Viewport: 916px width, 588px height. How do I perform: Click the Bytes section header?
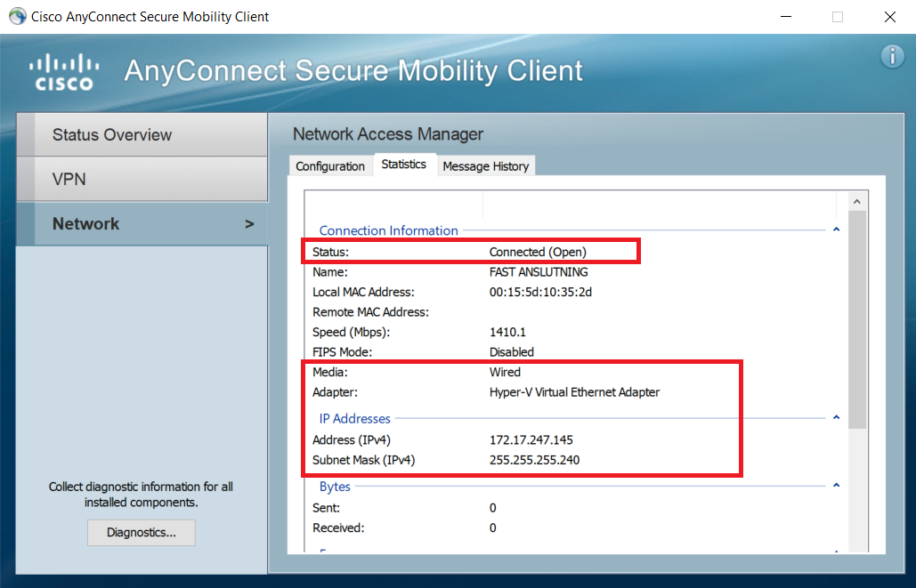pos(335,486)
